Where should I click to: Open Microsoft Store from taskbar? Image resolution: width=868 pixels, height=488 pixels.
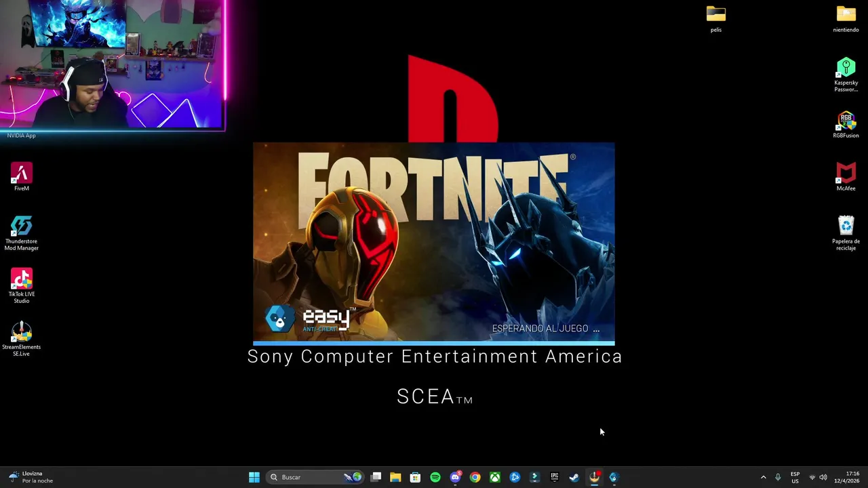(x=415, y=477)
